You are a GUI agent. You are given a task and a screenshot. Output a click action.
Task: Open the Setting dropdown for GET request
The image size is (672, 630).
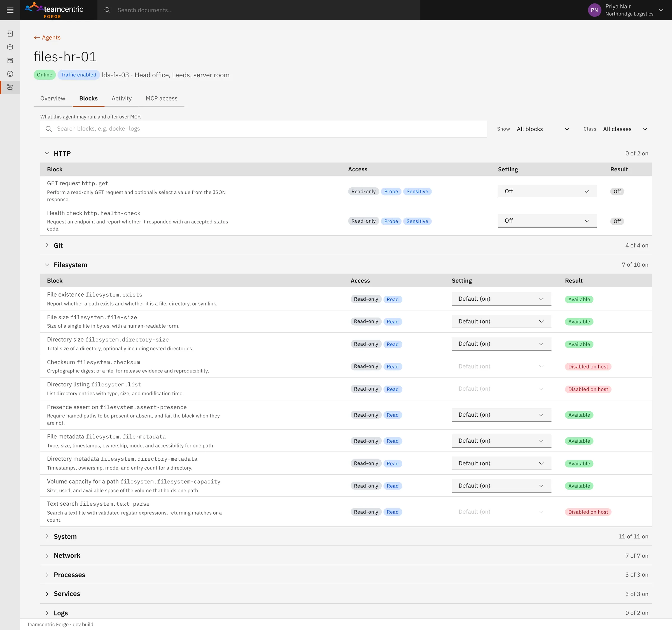(x=547, y=191)
